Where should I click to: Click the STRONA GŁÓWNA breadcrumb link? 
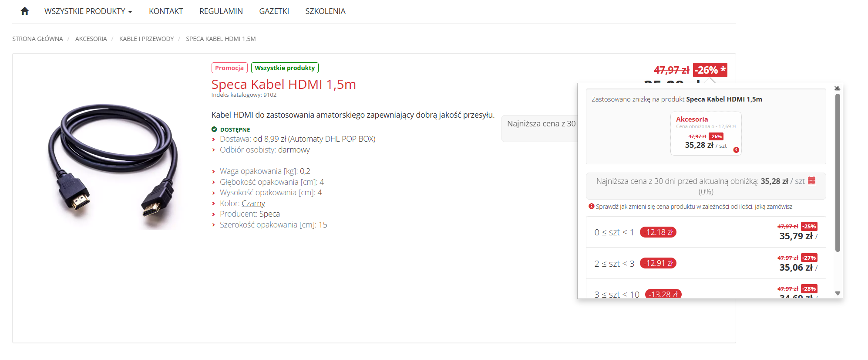37,39
